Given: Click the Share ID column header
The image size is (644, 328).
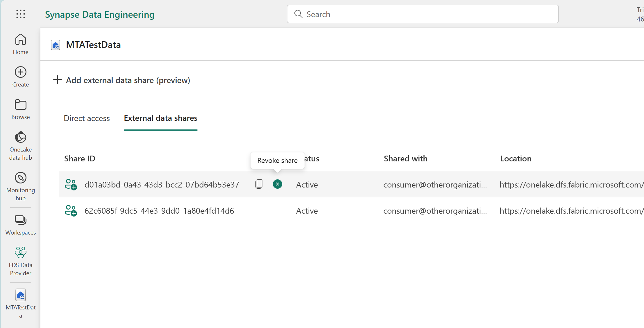Looking at the screenshot, I should (80, 158).
